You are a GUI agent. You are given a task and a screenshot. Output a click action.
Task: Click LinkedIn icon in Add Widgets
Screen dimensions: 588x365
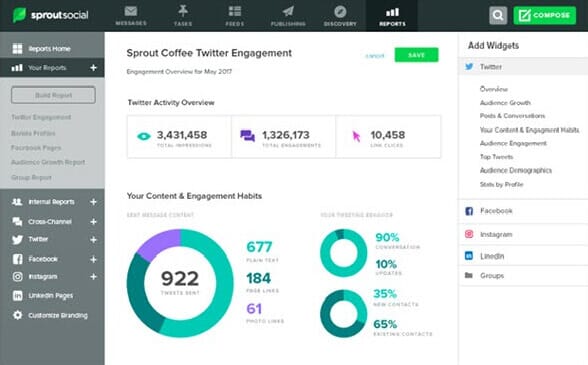(x=469, y=256)
